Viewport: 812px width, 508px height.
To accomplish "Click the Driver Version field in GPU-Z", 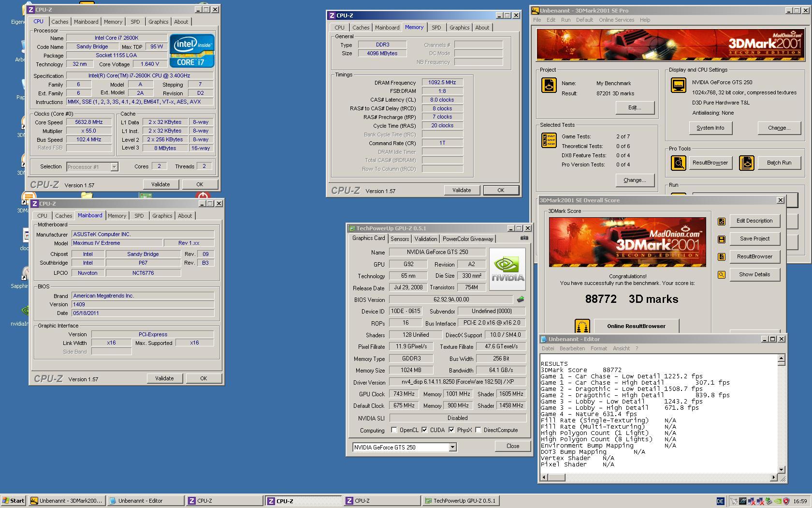I will point(458,382).
